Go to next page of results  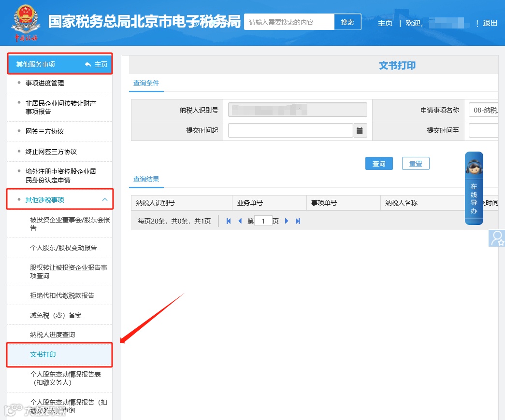coord(287,221)
